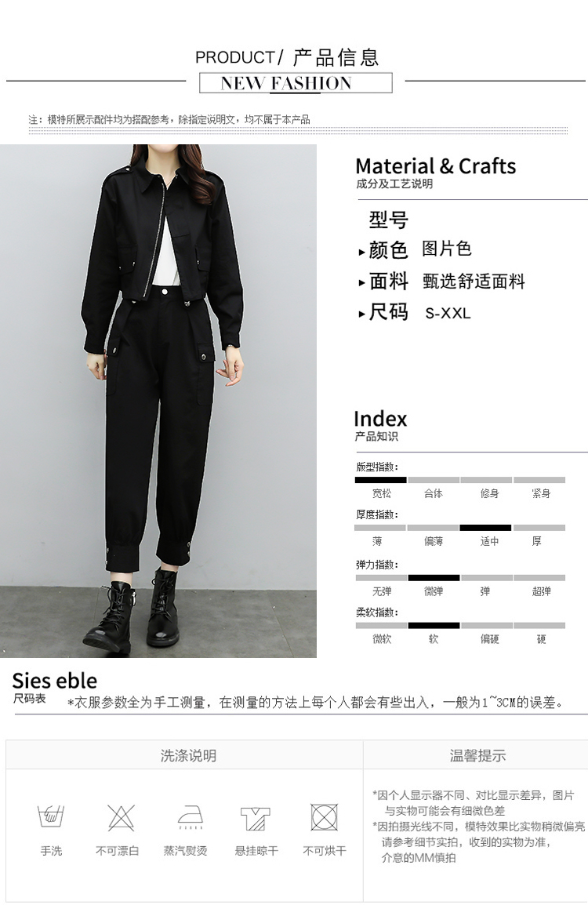Select the black 软 softness index bar
588x905 pixels.
tap(434, 626)
